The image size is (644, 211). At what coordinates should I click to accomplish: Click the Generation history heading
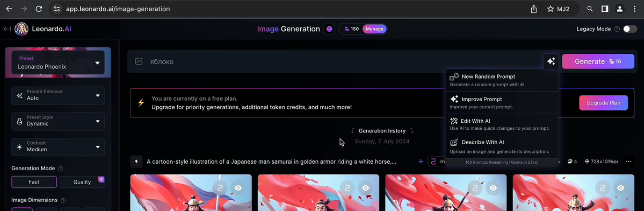pyautogui.click(x=382, y=131)
